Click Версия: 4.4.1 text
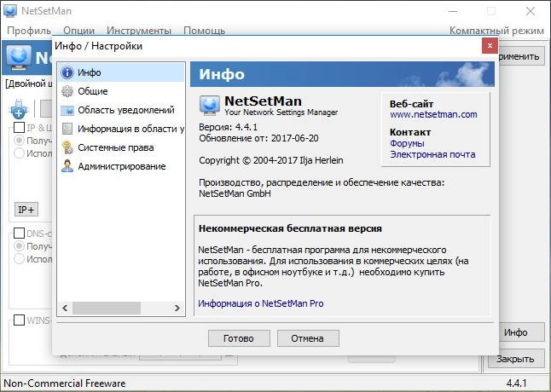 click(229, 127)
